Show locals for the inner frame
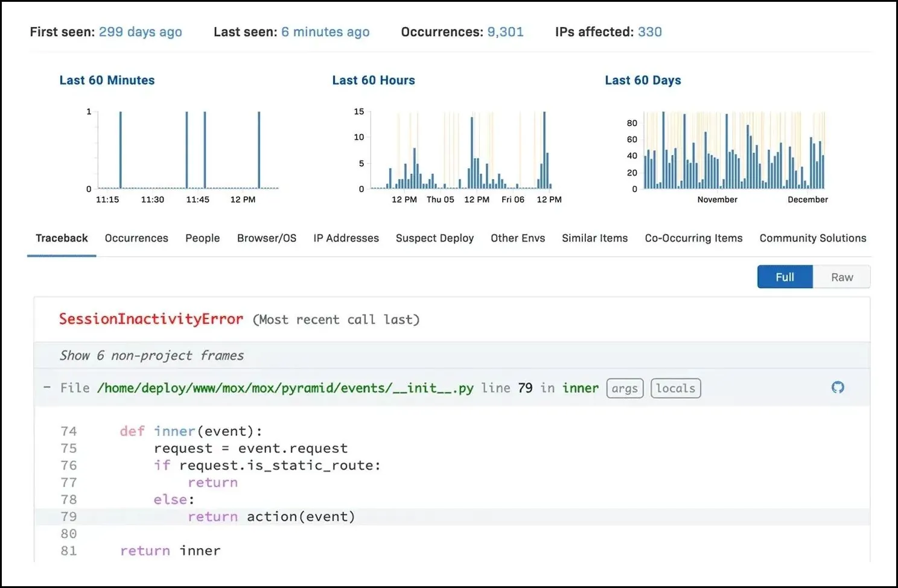Viewport: 898px width, 588px height. [675, 388]
